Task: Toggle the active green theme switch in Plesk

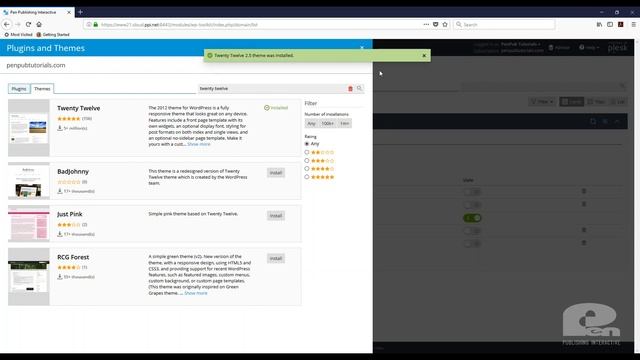Action: coord(472,218)
